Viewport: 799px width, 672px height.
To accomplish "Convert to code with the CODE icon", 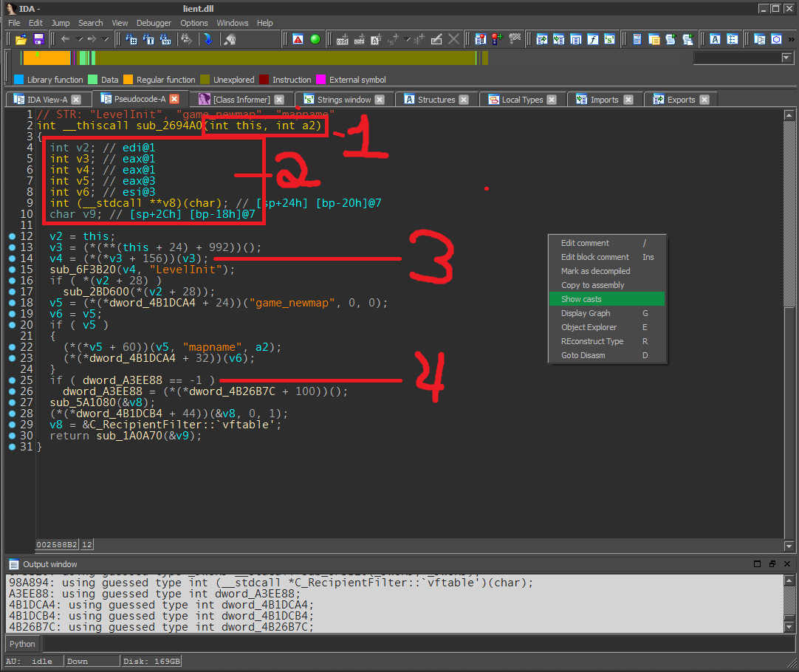I will click(343, 39).
